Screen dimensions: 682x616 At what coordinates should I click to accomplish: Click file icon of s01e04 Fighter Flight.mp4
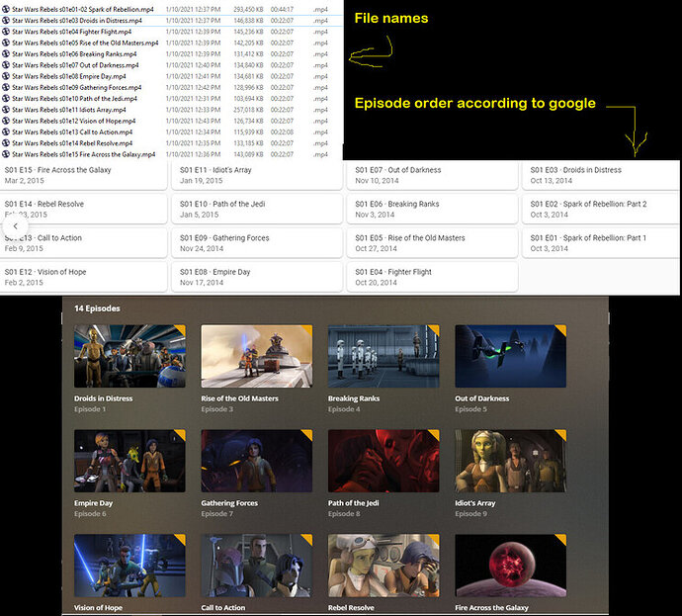(6, 32)
